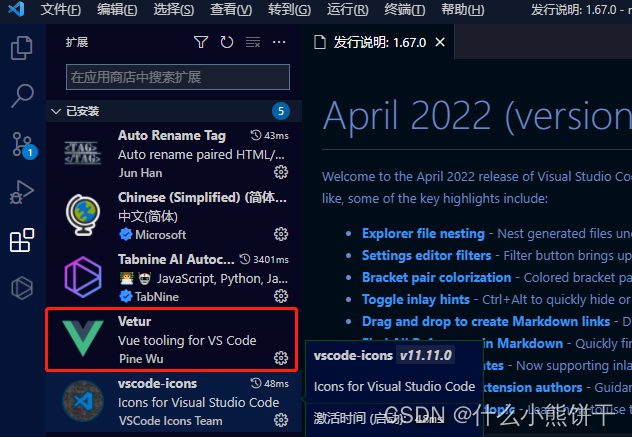
Task: Click the vscode-icons extension logo
Action: (83, 401)
